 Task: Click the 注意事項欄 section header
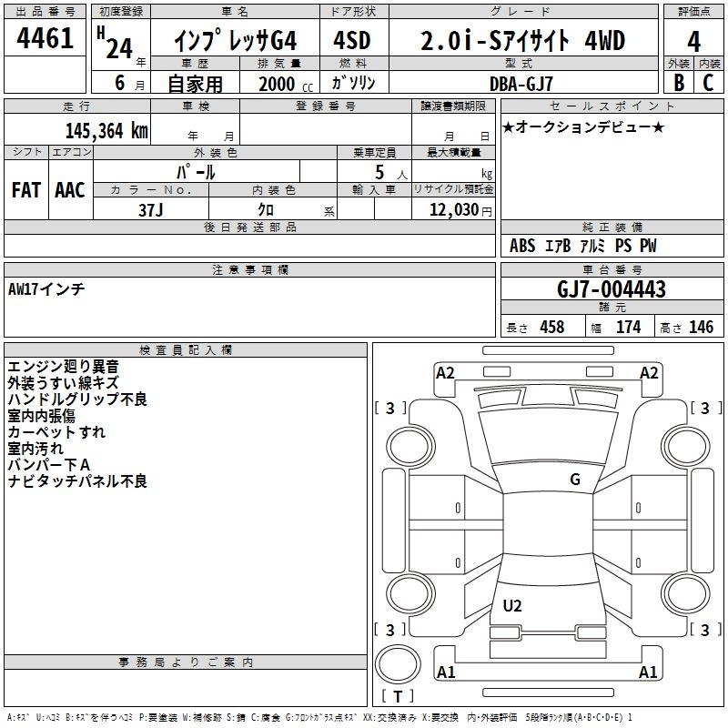[x=250, y=269]
